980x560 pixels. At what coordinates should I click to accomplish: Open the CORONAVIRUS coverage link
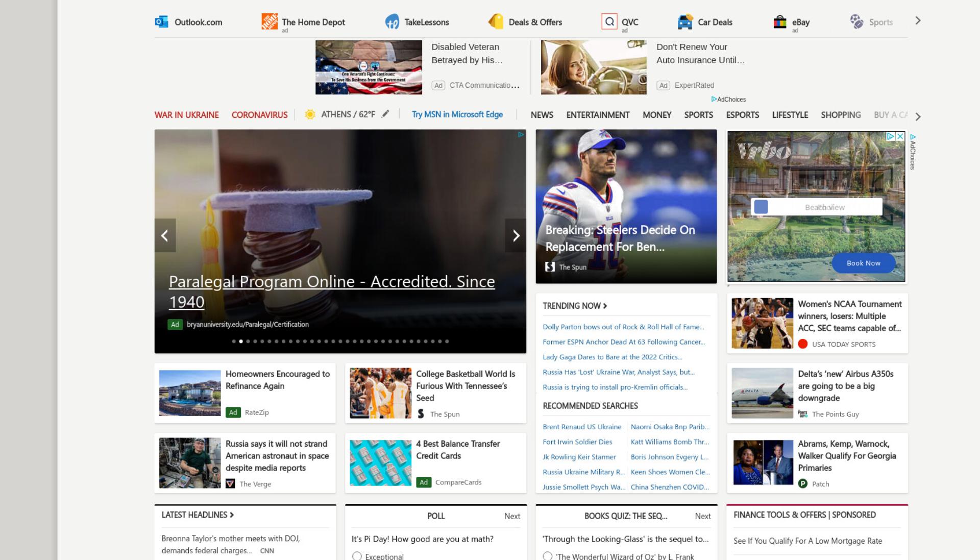[x=259, y=115]
